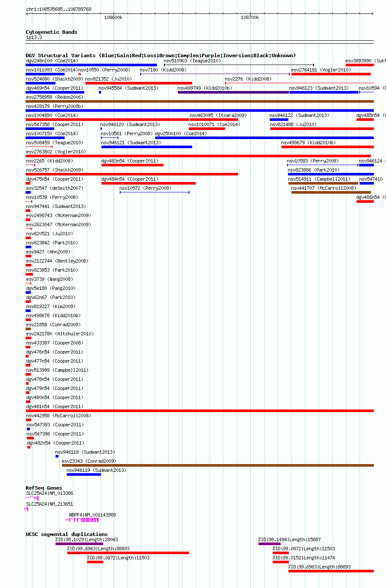Click nsv498679 (Kidd2010b) label
Viewport: 386px width, 588px height.
(308, 143)
